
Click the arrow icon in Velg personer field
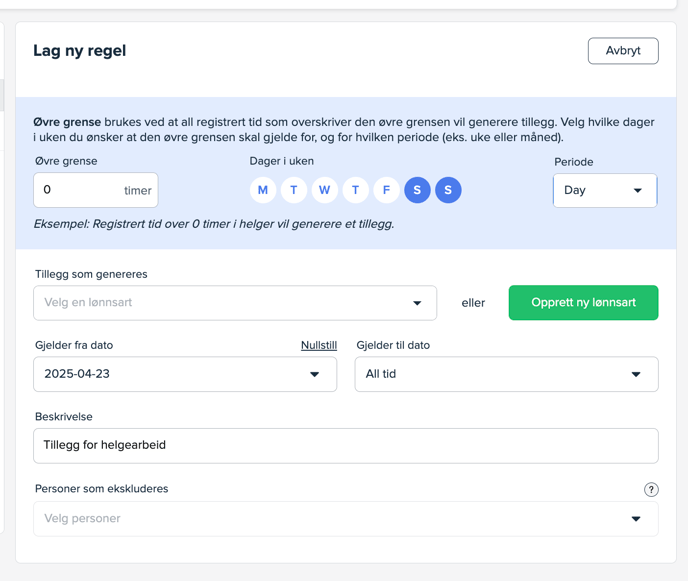636,519
